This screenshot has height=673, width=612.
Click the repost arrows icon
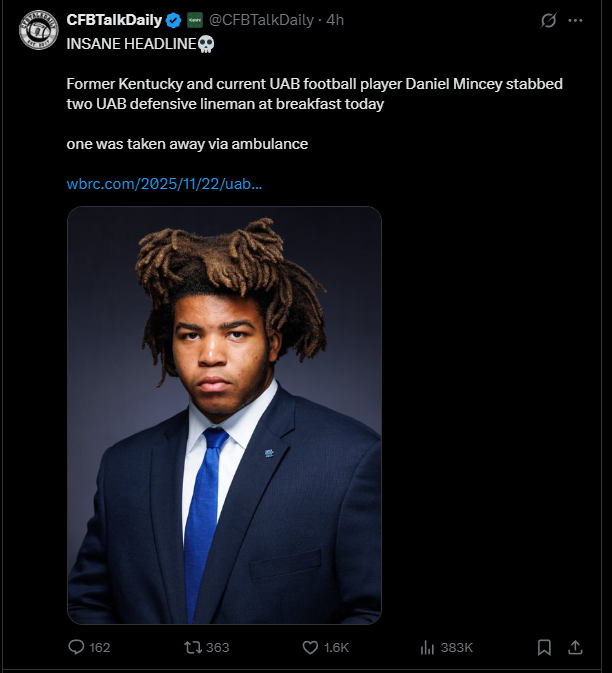[193, 647]
